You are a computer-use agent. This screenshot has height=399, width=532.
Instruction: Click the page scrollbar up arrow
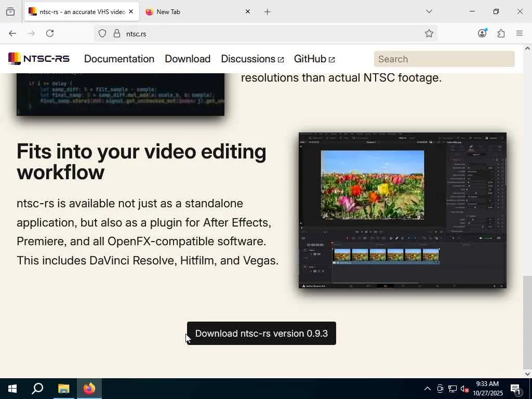point(527,48)
